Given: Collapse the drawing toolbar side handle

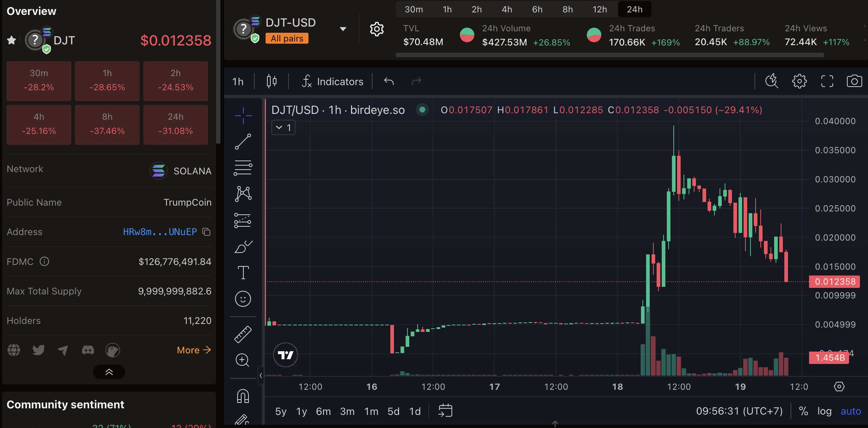Looking at the screenshot, I should coord(260,375).
